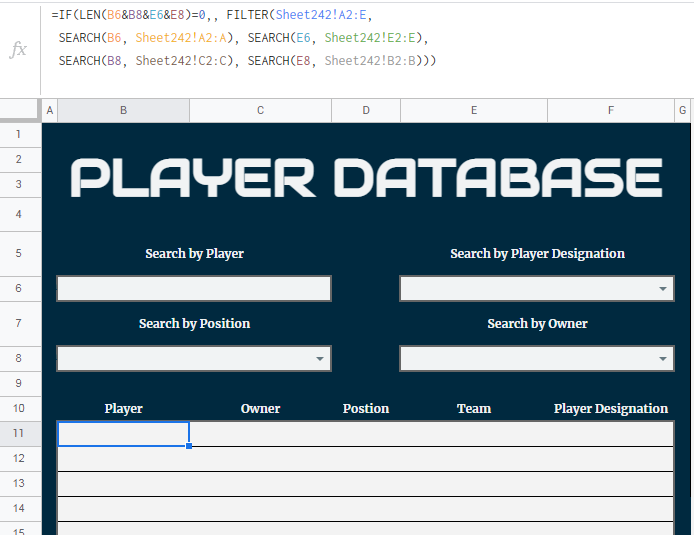The image size is (694, 535).
Task: Select row 13 header
Action: pyautogui.click(x=19, y=483)
